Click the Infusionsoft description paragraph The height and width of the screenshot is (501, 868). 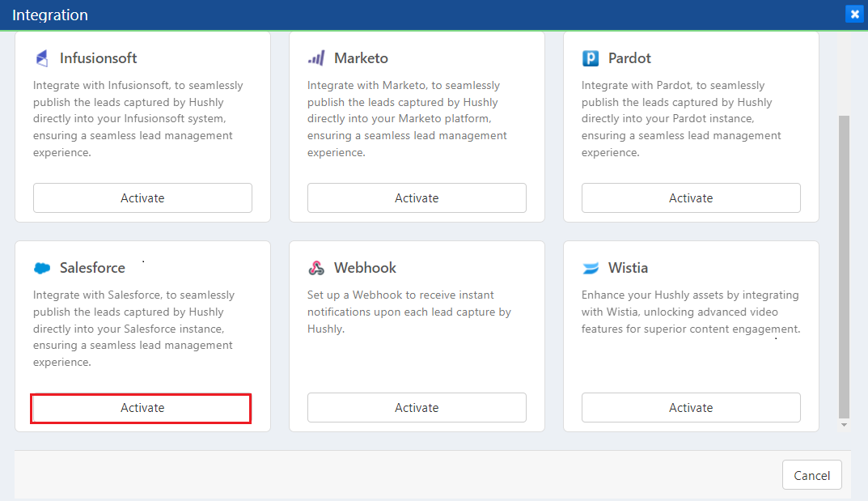(138, 118)
